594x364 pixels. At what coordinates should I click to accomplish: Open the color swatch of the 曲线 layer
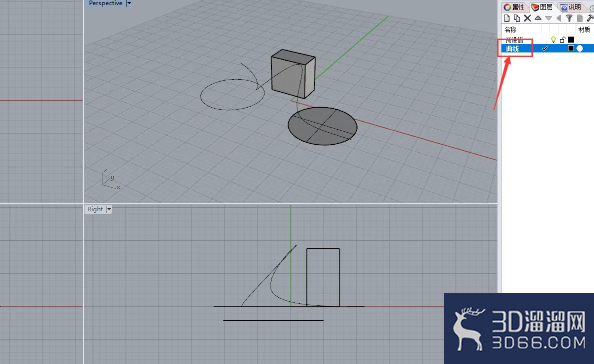tap(571, 48)
